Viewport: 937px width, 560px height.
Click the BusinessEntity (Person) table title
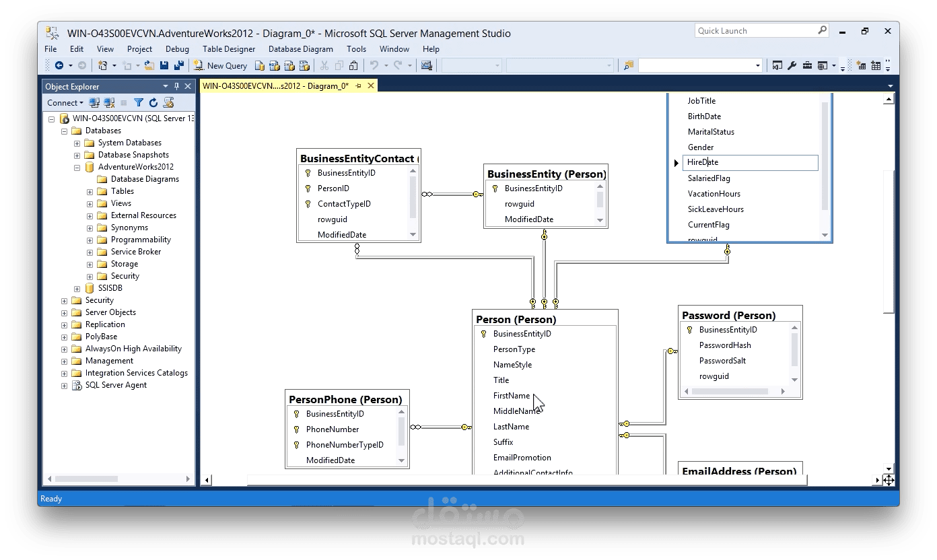(546, 174)
